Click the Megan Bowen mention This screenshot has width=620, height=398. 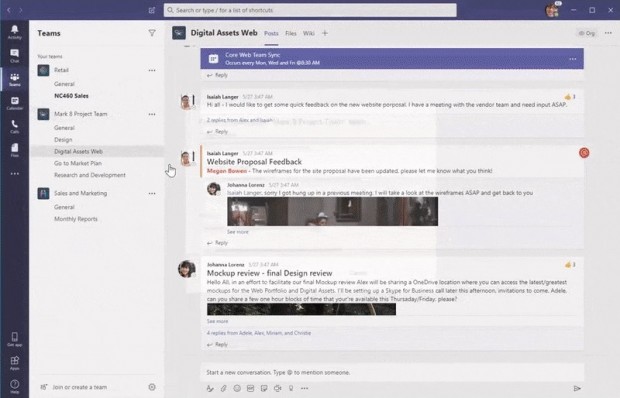[227, 171]
